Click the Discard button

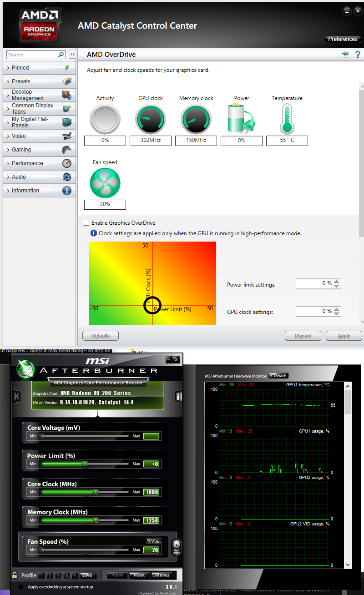[x=303, y=336]
